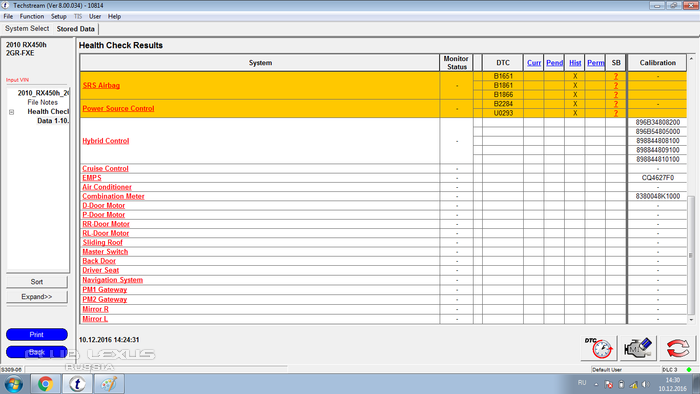The height and width of the screenshot is (394, 700).
Task: Click the DTC timer icon button
Action: coord(599,348)
